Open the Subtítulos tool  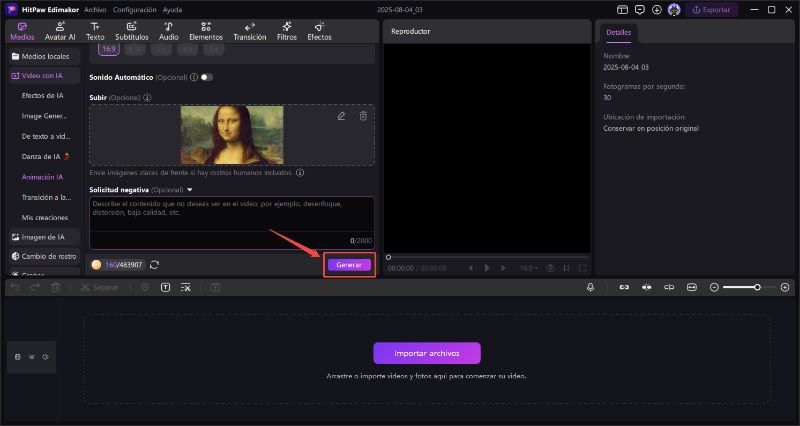click(x=132, y=31)
